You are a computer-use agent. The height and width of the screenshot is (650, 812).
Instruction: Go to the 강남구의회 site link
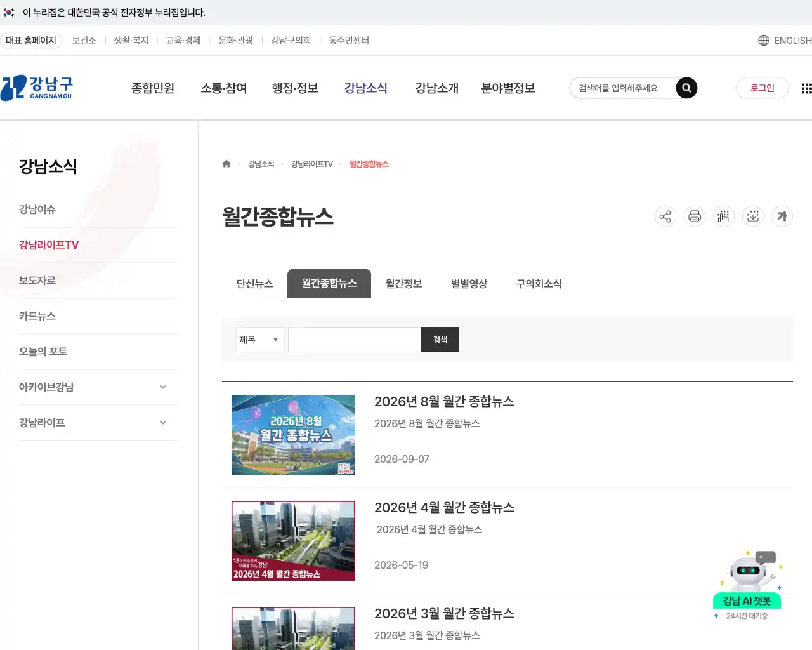(x=291, y=41)
